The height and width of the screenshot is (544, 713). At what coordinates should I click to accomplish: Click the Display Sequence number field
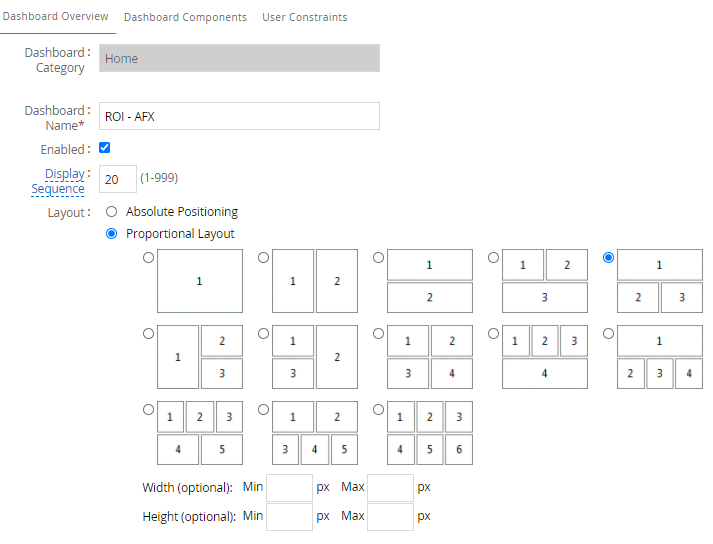pos(118,179)
